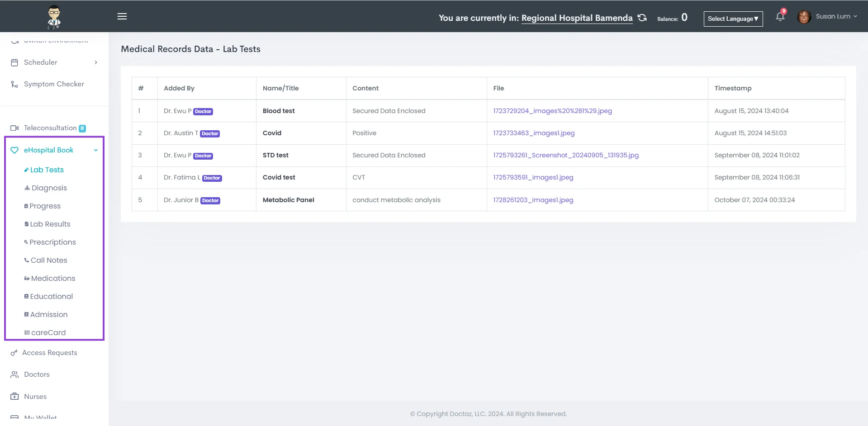868x426 pixels.
Task: Open the Metabolic Panel file link
Action: pyautogui.click(x=533, y=200)
